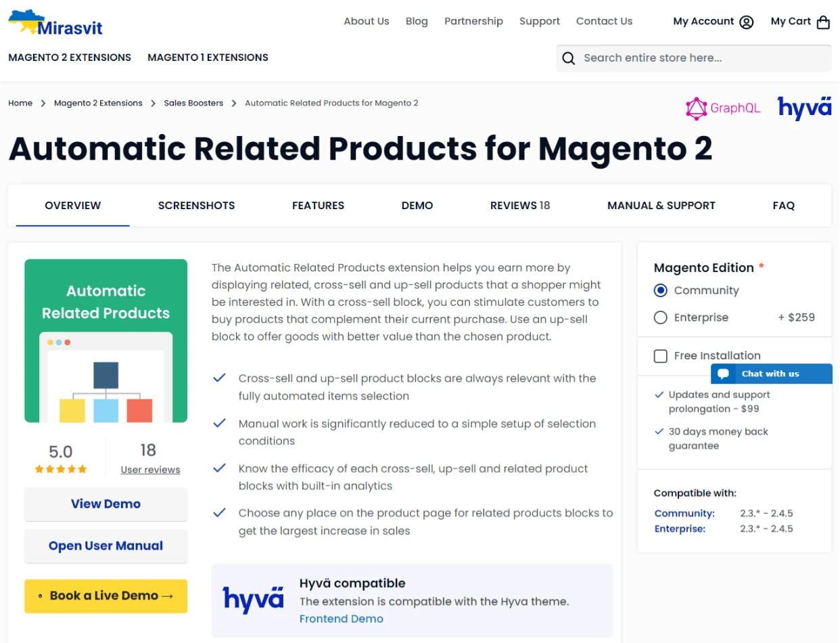
Task: Expand the Magento 2 Extensions menu
Action: tap(70, 58)
